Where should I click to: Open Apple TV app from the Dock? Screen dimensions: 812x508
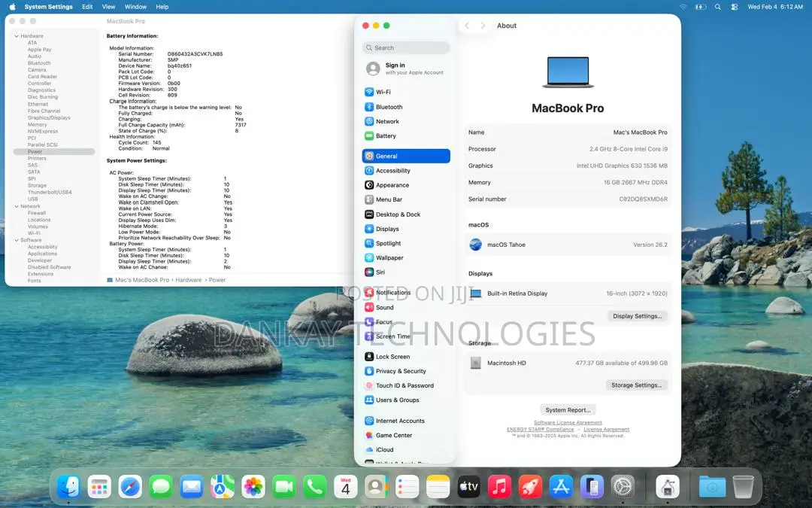[468, 487]
